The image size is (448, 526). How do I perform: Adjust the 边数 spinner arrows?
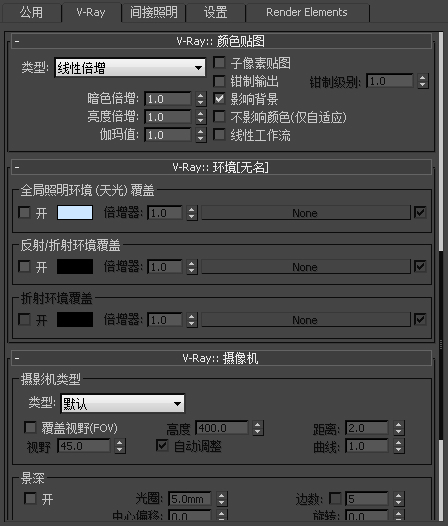pos(399,499)
